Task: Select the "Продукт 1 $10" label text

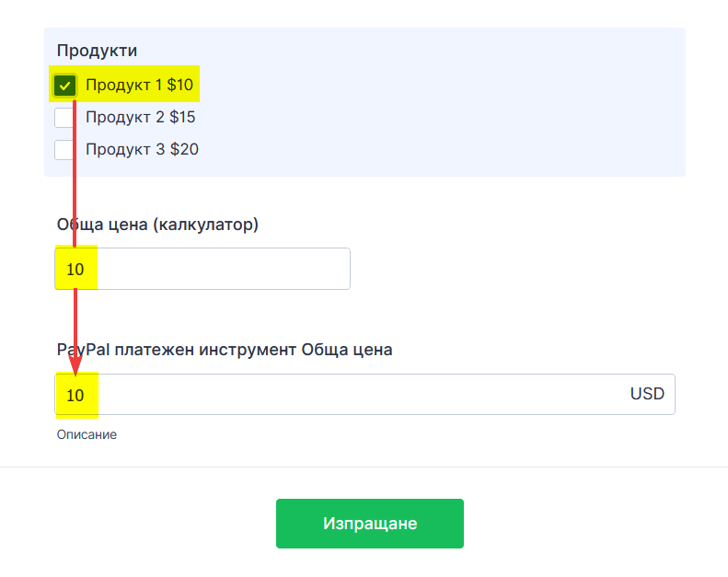Action: point(139,86)
